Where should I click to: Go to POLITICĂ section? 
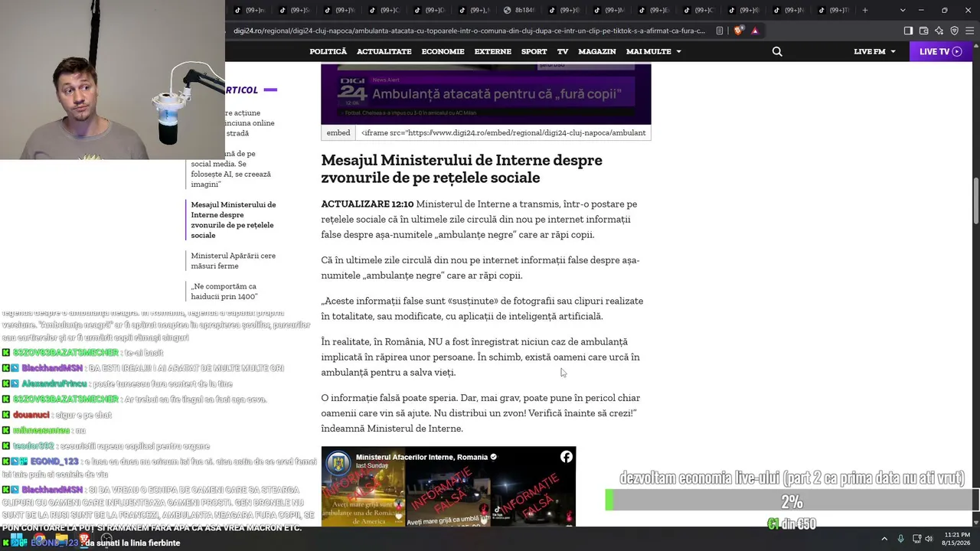[328, 51]
